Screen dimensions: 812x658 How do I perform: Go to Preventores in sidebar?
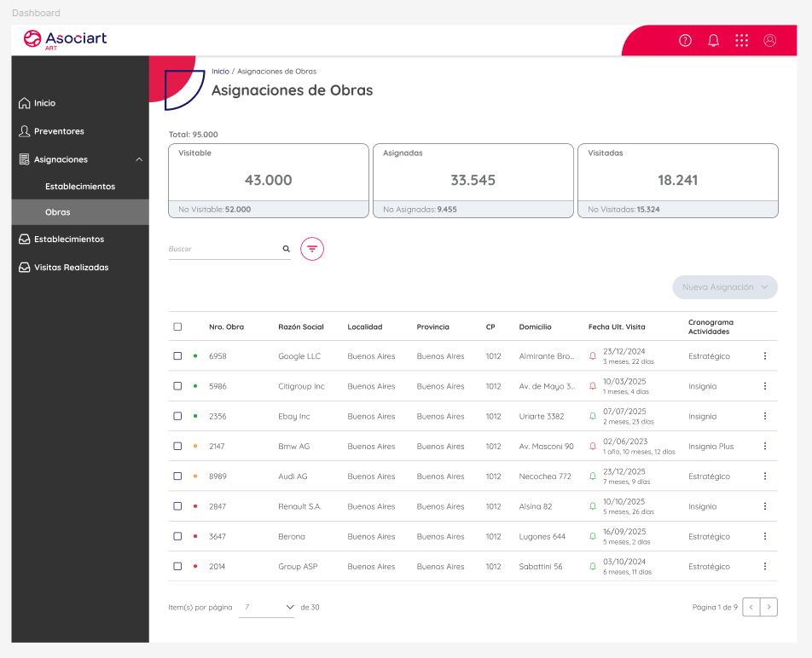59,131
